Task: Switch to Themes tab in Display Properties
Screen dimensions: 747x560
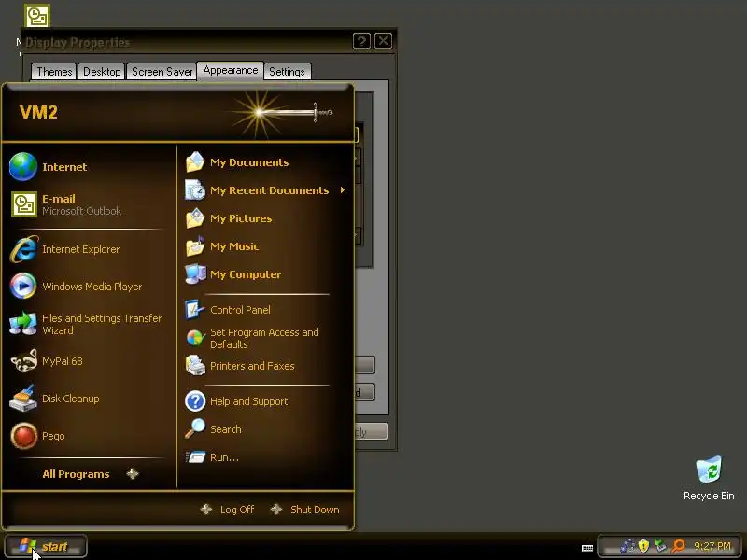Action: 54,72
